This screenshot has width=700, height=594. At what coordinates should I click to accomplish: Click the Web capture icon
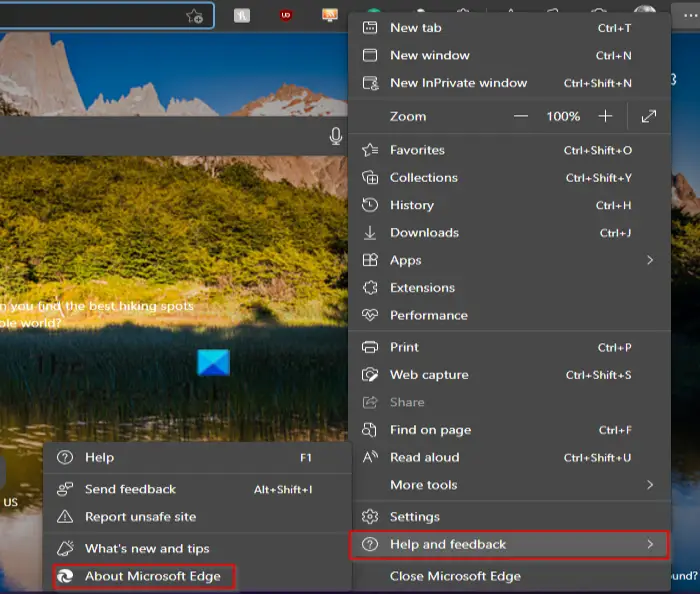coord(370,374)
